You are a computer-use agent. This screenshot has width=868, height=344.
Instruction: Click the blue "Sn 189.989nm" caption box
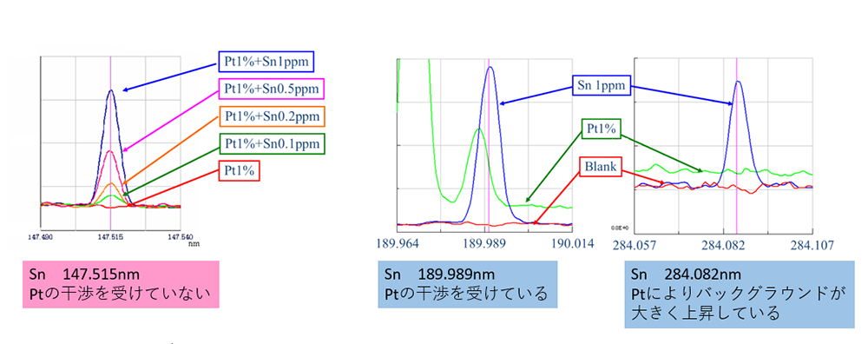click(x=469, y=284)
